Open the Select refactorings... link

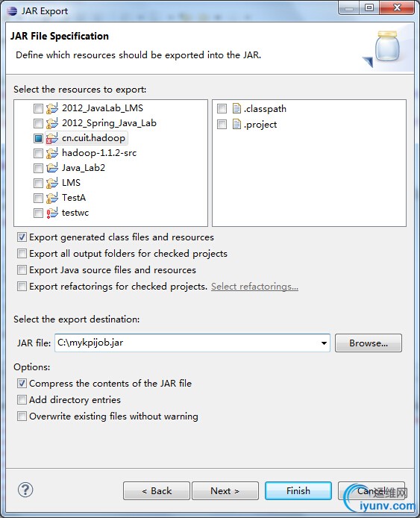click(x=254, y=287)
